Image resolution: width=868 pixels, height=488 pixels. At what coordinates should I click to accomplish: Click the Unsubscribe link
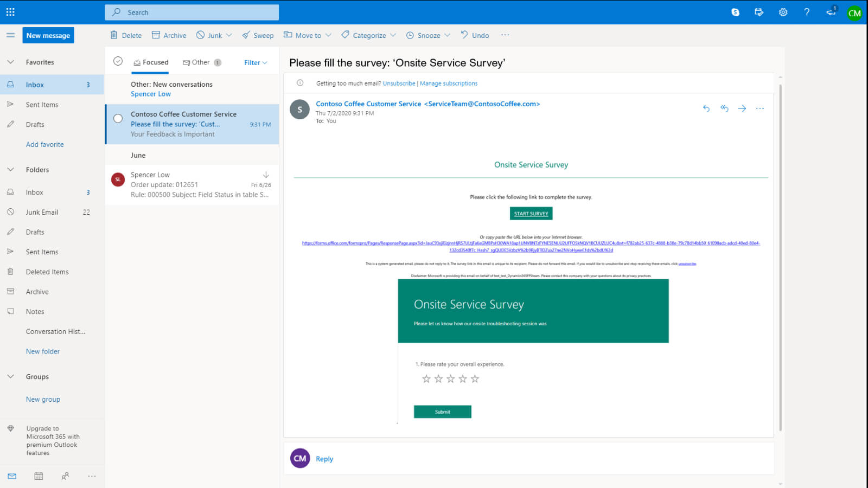point(399,84)
